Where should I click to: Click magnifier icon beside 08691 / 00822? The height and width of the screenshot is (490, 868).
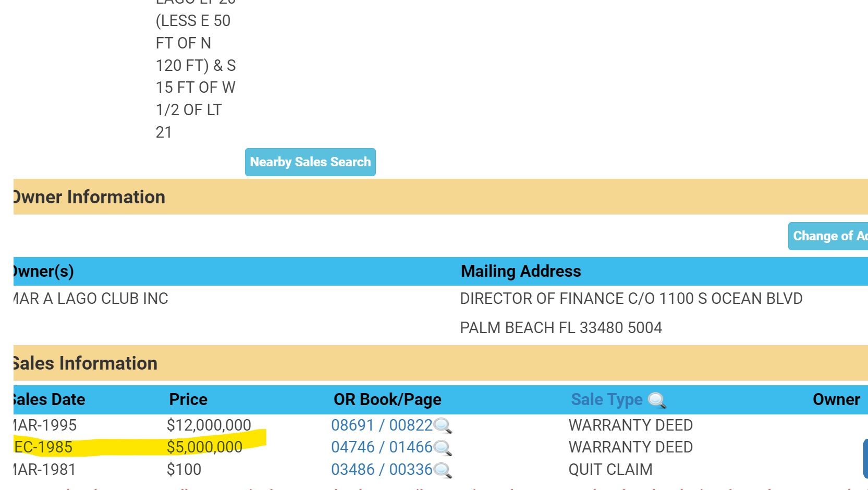point(443,426)
